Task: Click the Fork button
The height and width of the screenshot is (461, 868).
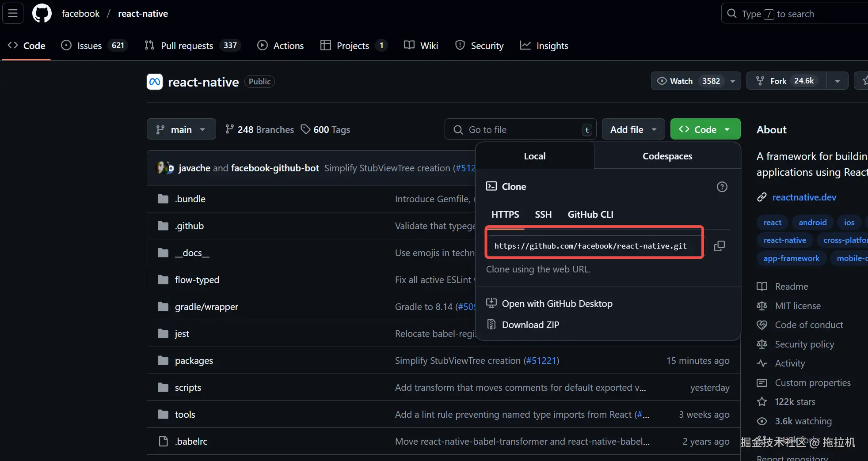Action: click(787, 81)
